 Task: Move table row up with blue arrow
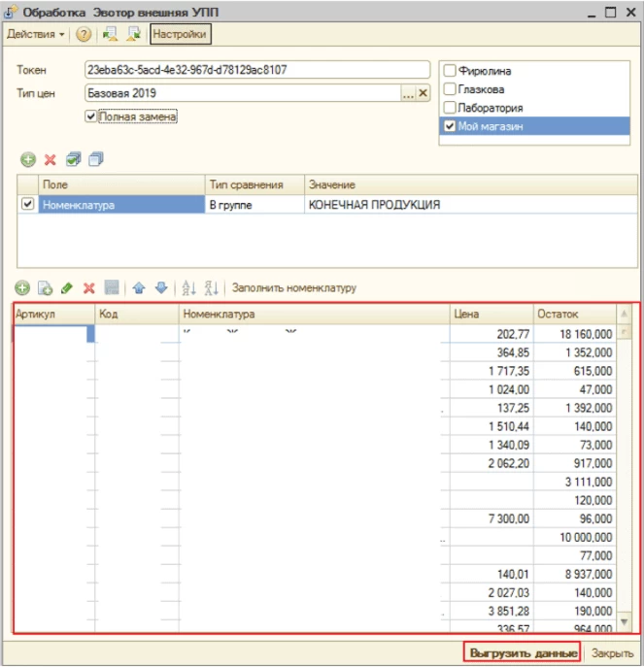(x=139, y=288)
